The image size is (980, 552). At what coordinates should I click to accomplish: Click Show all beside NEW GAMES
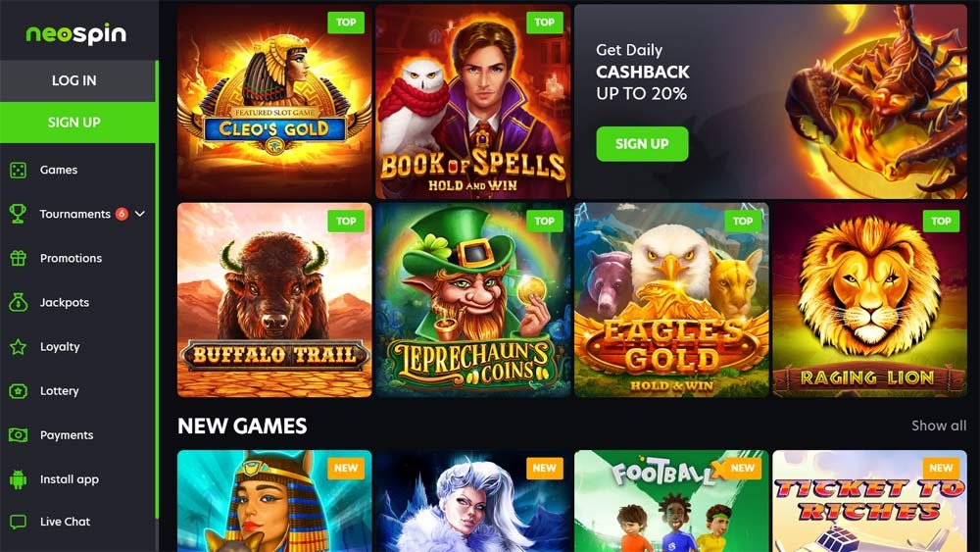pyautogui.click(x=939, y=426)
